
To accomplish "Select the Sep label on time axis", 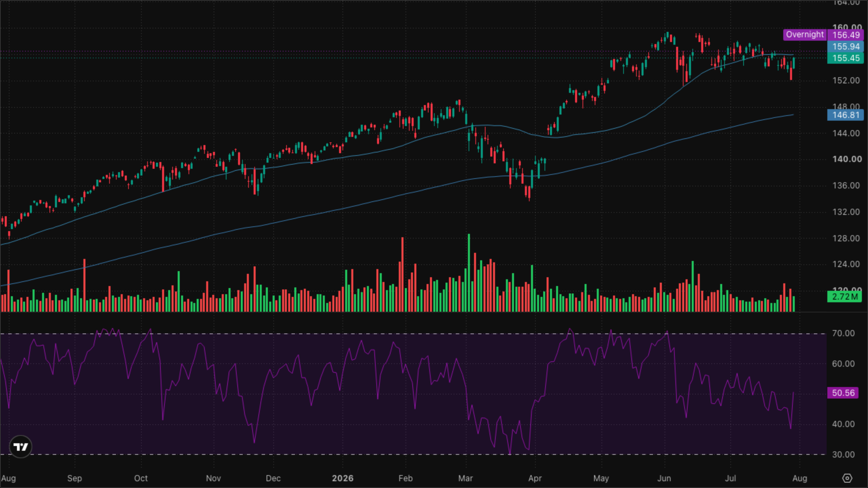I will (74, 478).
